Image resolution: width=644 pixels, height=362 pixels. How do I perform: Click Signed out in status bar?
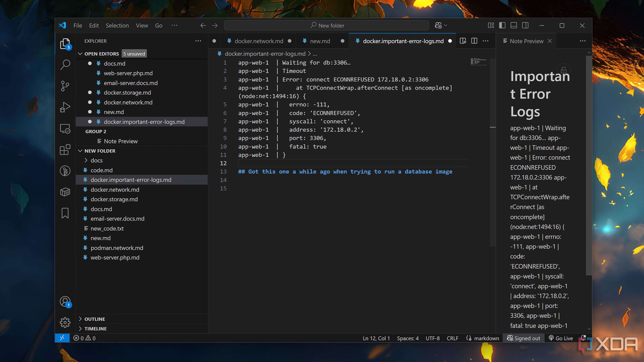[x=523, y=338]
